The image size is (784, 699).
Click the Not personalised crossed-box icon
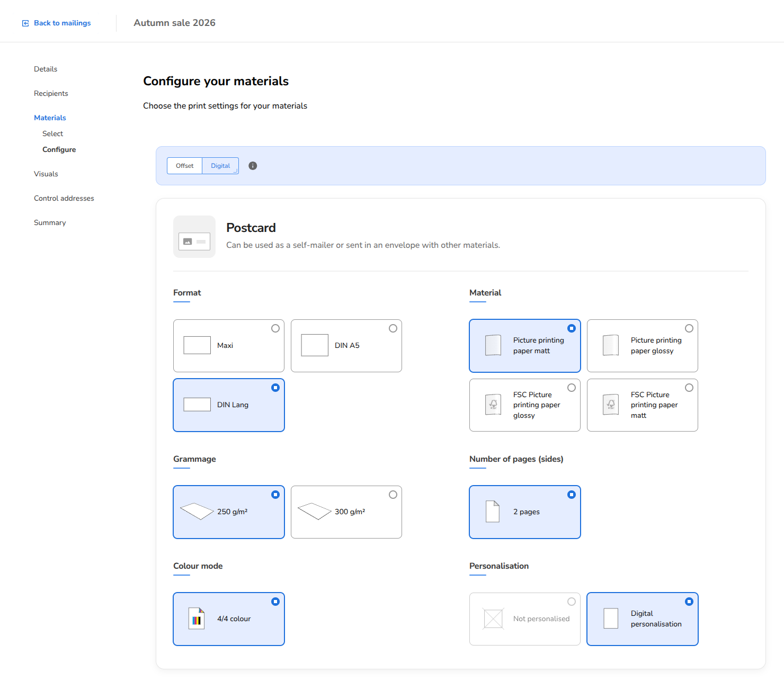(493, 619)
